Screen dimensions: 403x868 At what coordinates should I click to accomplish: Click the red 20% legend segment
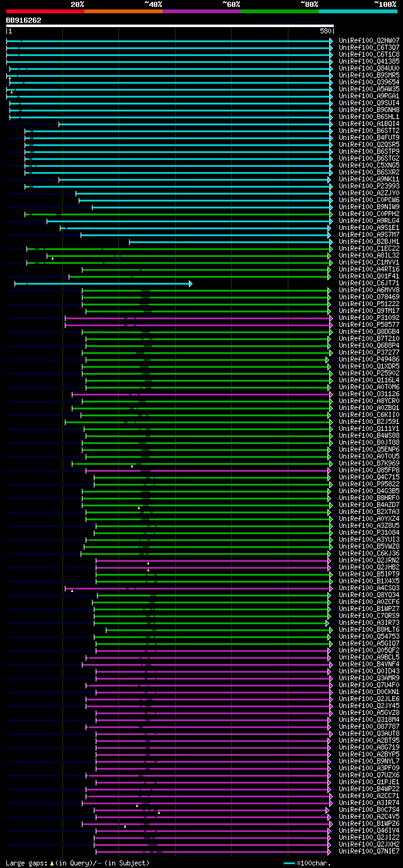pos(45,11)
